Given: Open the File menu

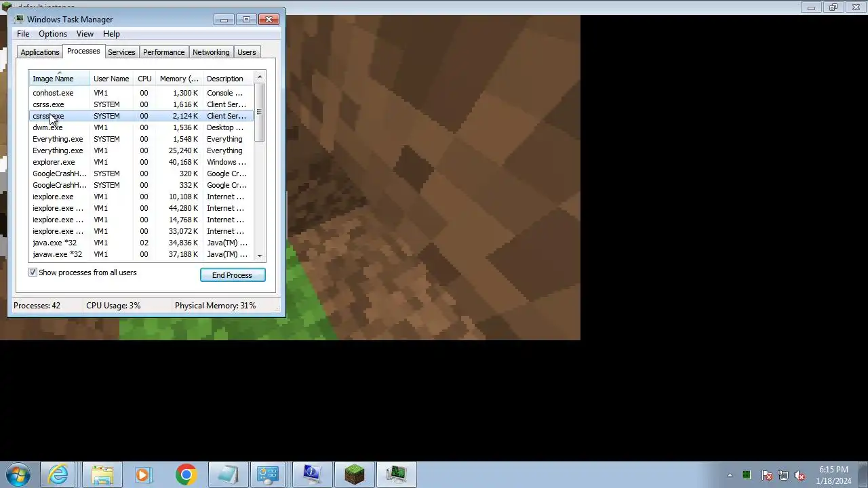Looking at the screenshot, I should [23, 34].
